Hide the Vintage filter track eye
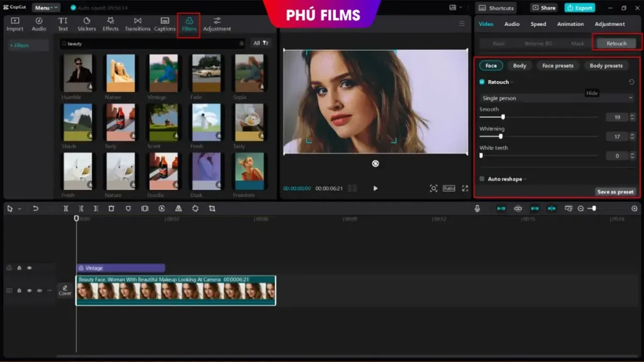The image size is (644, 362). tap(30, 268)
